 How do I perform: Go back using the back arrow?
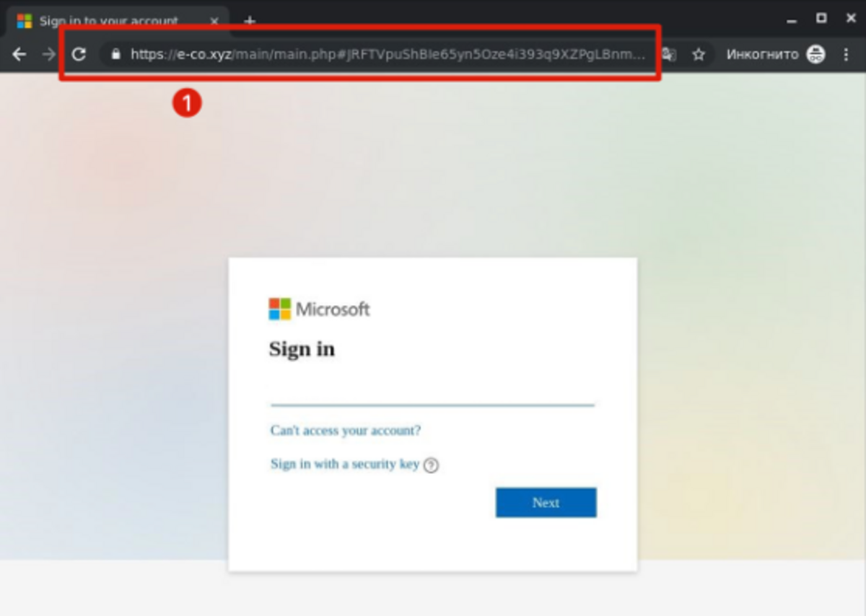[x=19, y=54]
